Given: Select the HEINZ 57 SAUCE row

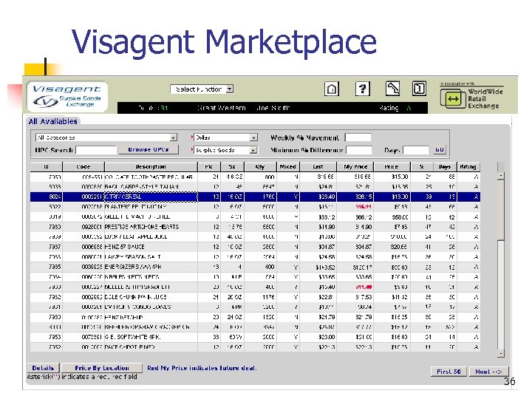Looking at the screenshot, I should [255, 247].
